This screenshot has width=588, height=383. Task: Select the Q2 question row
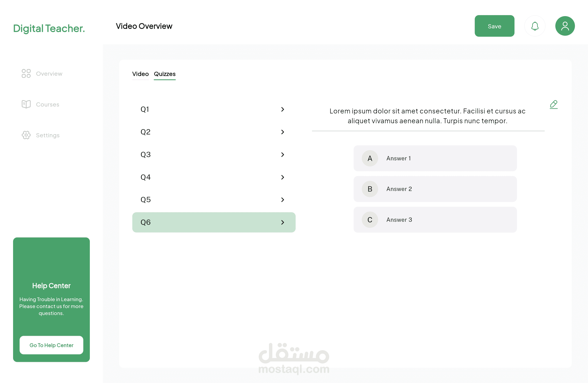pyautogui.click(x=214, y=132)
